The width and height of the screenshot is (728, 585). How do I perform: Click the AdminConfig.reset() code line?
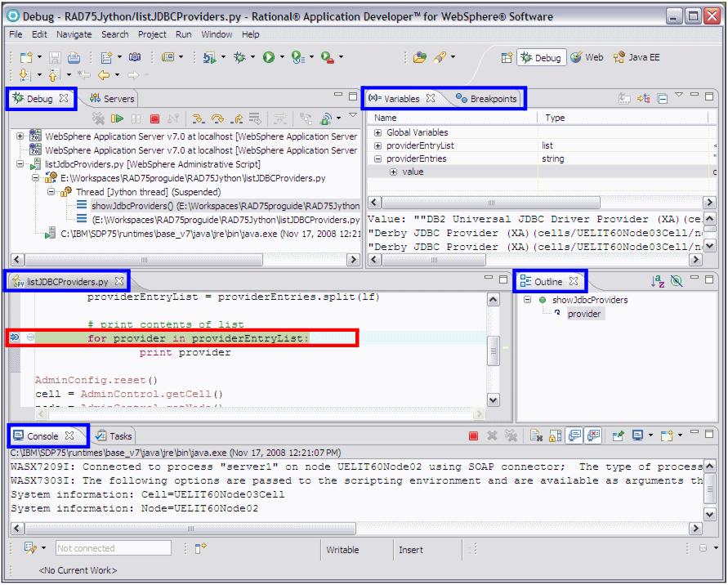(x=96, y=380)
